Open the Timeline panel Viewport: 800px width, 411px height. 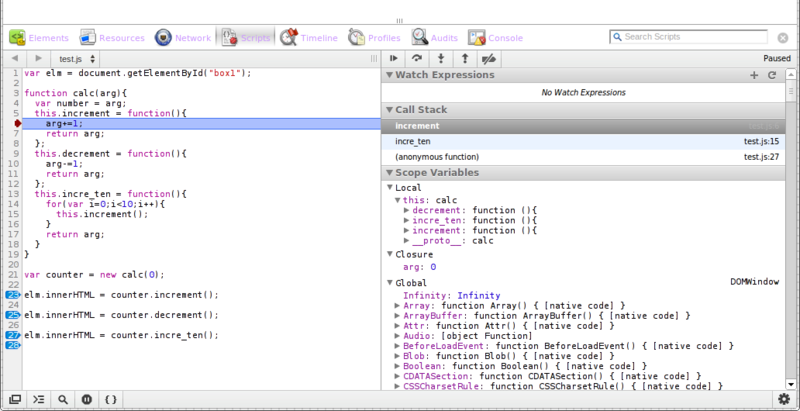(309, 38)
